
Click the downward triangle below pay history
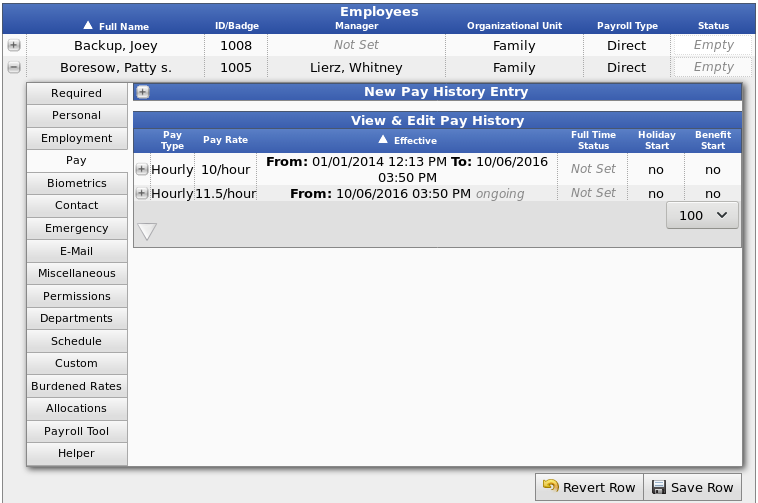(x=147, y=231)
